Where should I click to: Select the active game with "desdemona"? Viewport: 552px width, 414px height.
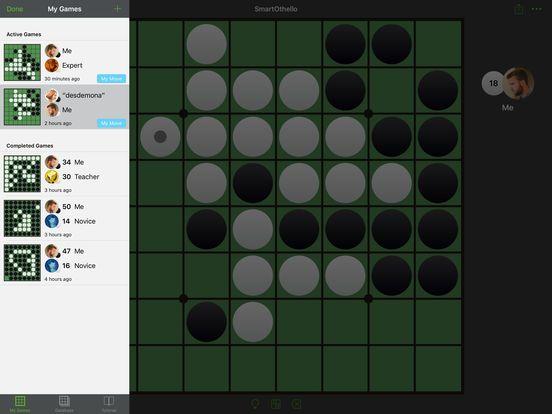coord(64,107)
